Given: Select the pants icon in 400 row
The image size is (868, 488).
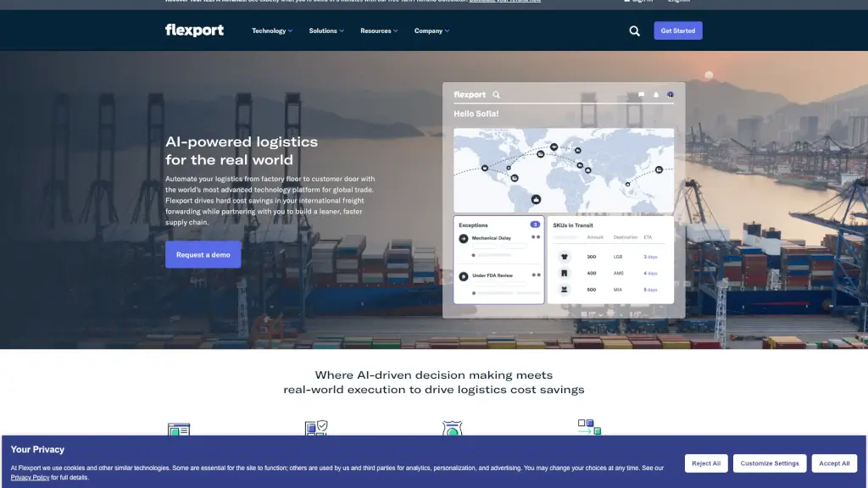Looking at the screenshot, I should pyautogui.click(x=564, y=274).
